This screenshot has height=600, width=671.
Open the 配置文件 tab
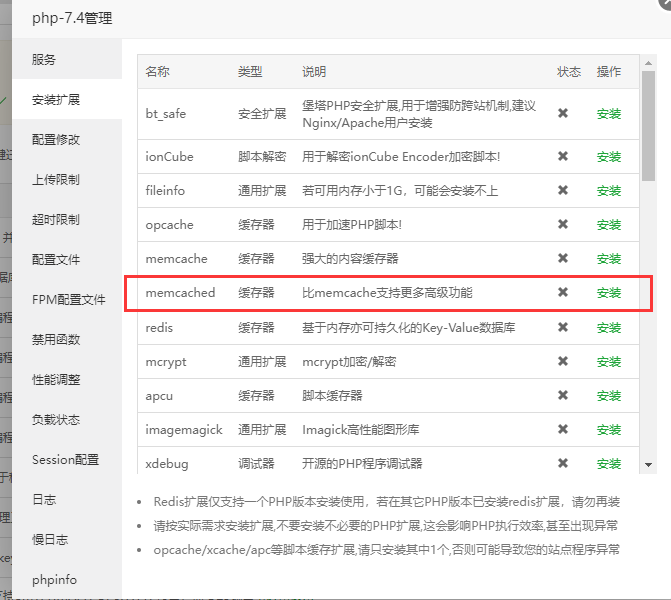click(x=67, y=259)
